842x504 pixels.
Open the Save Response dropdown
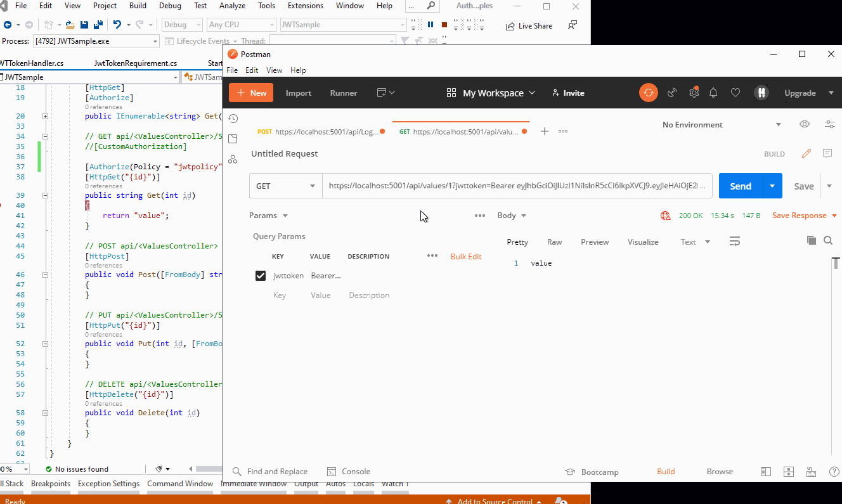click(x=805, y=216)
